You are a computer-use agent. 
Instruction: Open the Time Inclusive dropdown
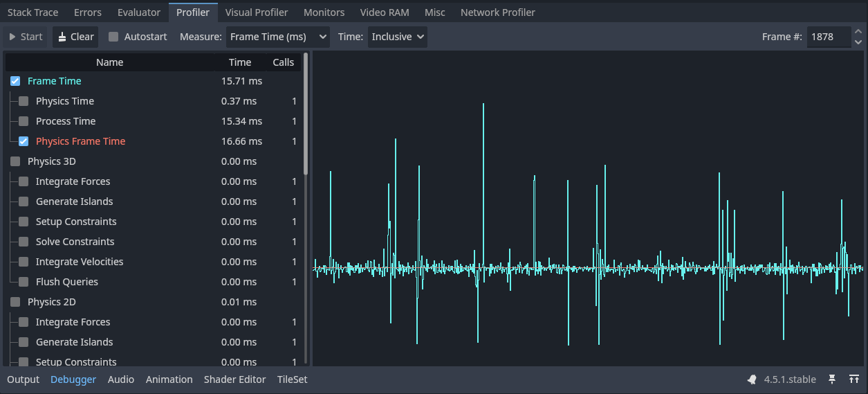click(398, 37)
